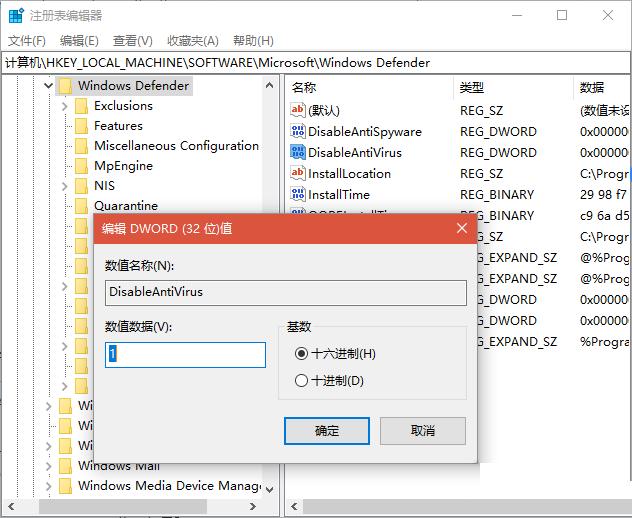Select the DisableAntiSpyware value name

tap(365, 131)
